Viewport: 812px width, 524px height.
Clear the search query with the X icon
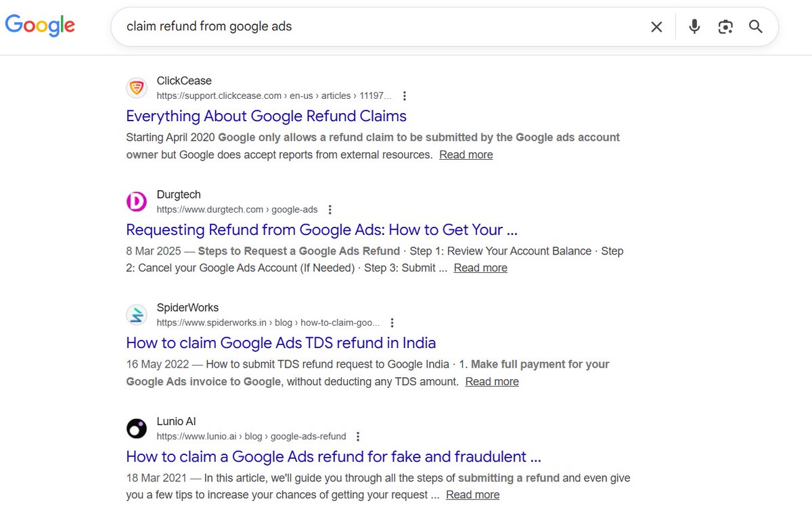pos(656,27)
